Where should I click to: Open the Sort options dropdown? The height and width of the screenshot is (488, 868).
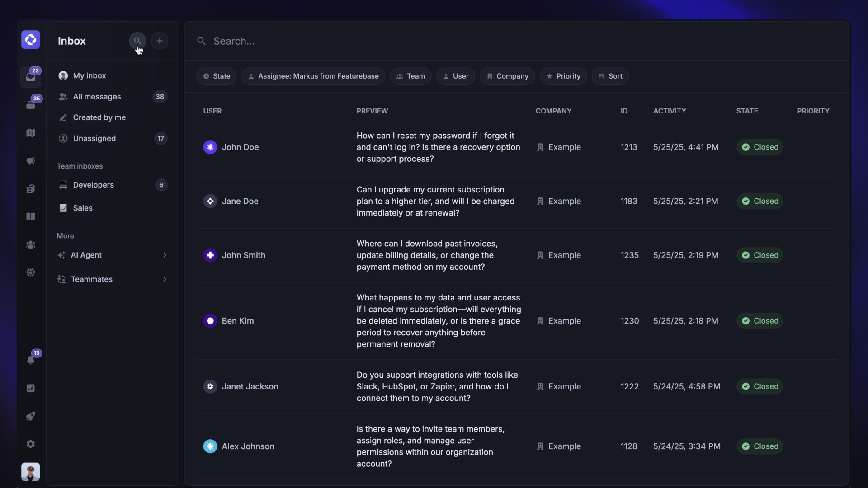(x=610, y=76)
